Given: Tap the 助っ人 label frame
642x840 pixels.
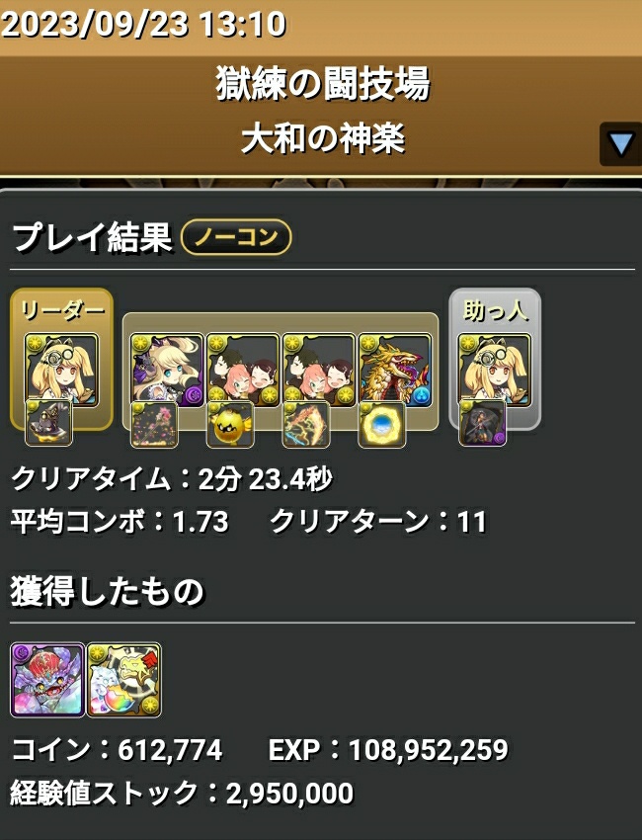Looking at the screenshot, I should click(x=495, y=359).
